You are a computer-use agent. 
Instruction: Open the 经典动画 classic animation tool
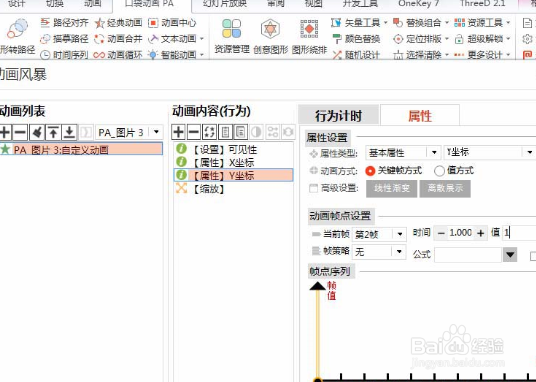[x=118, y=23]
